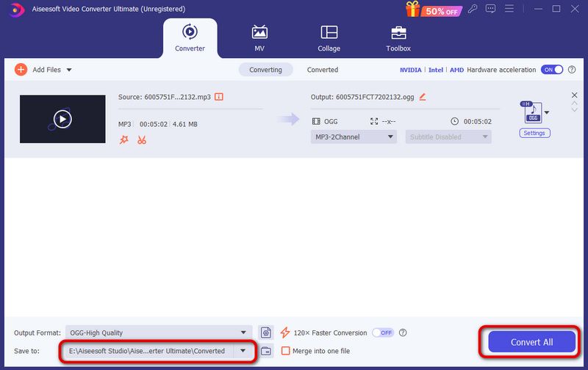Click the OGG output format icon
This screenshot has width=588, height=370.
[532, 112]
